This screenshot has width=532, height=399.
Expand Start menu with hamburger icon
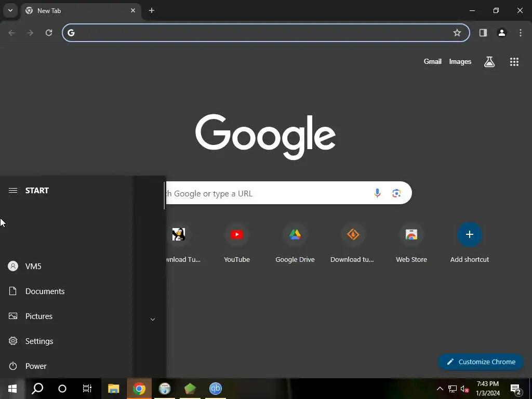point(13,190)
